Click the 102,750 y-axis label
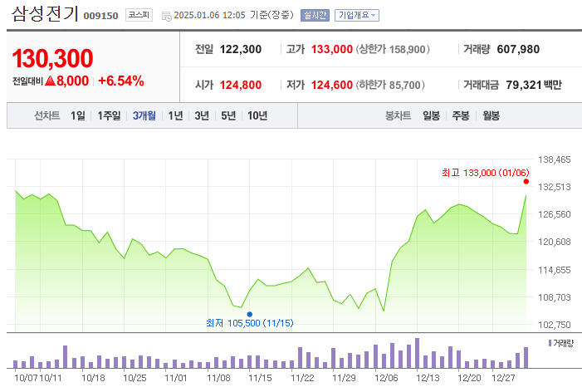582x392 pixels. pos(554,325)
